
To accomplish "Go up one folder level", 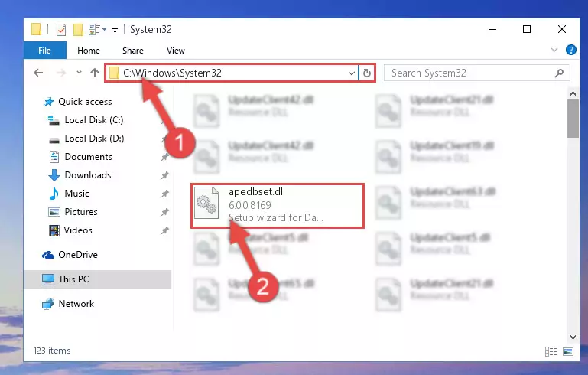I will point(95,73).
